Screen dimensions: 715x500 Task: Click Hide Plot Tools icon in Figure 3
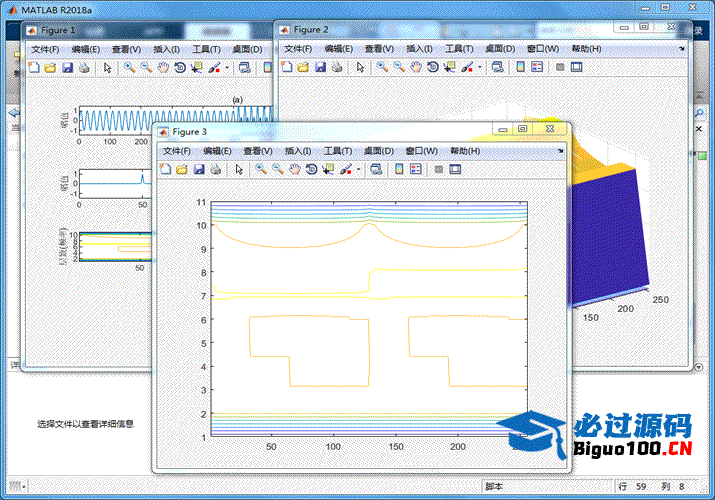coord(439,170)
